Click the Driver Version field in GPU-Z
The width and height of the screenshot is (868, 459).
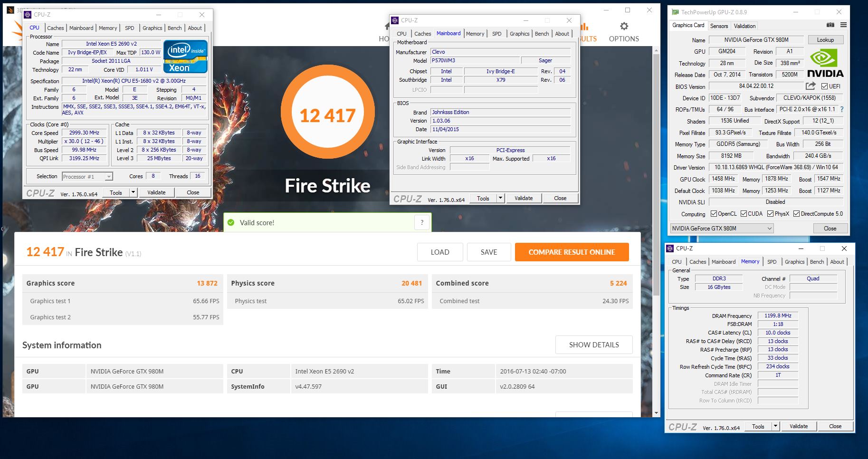click(776, 167)
